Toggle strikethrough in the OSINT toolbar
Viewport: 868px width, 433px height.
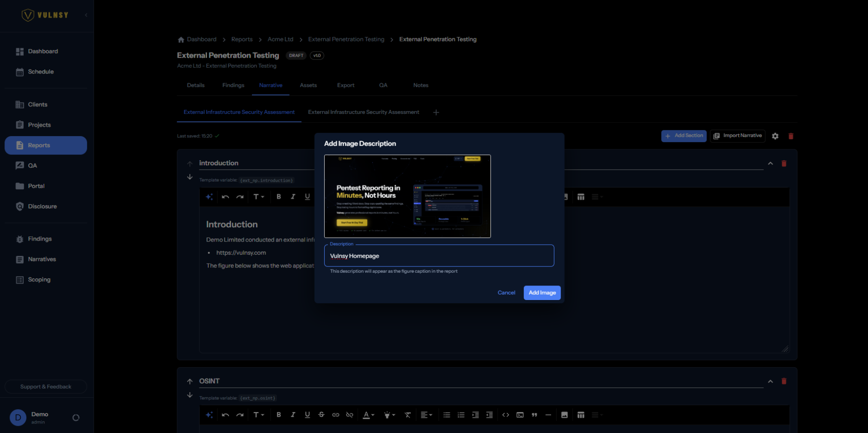click(x=321, y=415)
